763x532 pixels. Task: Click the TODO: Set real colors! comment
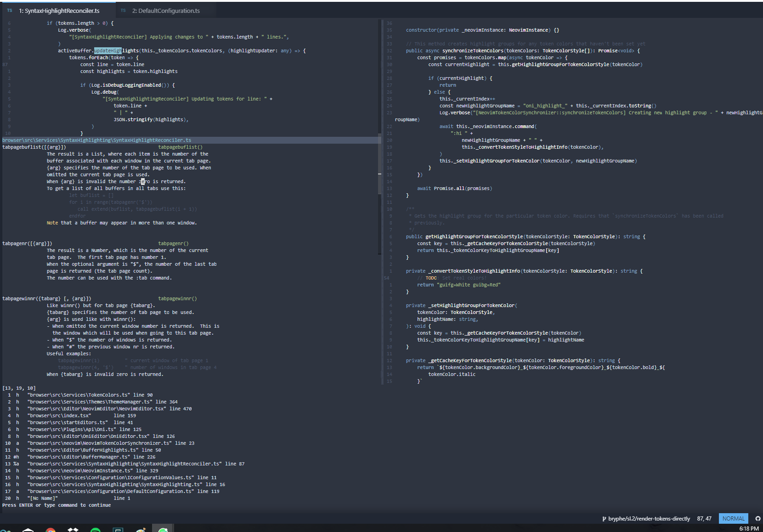(452, 278)
